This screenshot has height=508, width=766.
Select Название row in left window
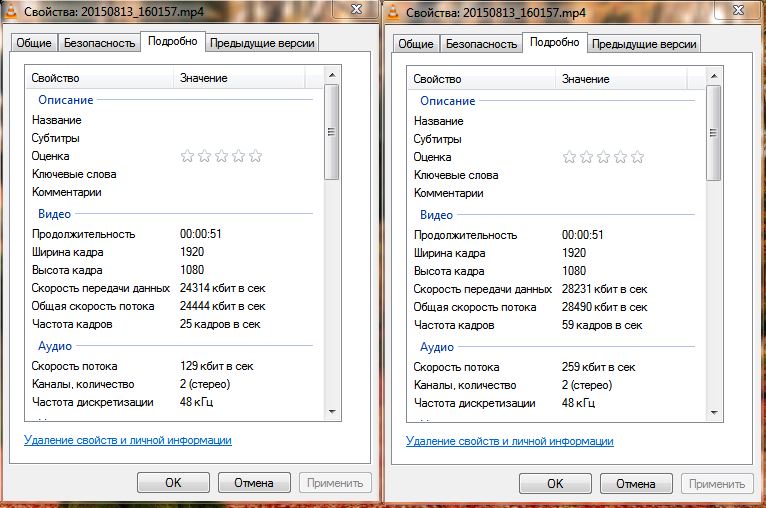(171, 120)
